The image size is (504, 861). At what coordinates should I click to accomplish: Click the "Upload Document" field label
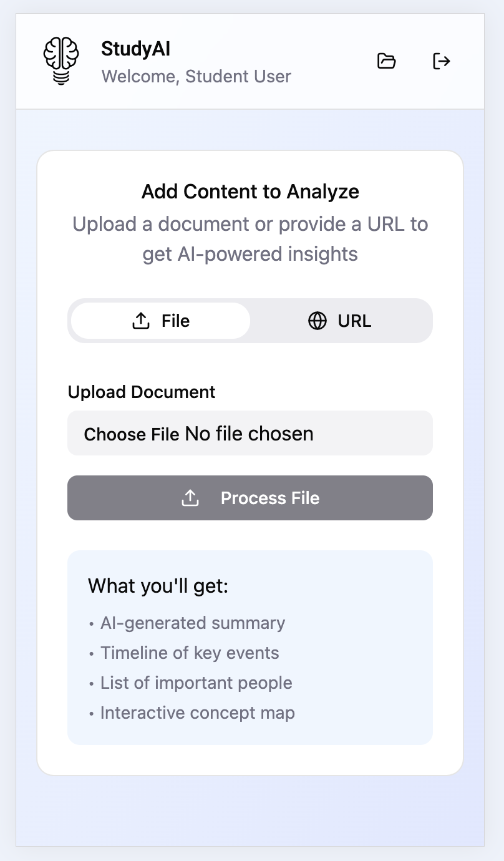(x=142, y=392)
